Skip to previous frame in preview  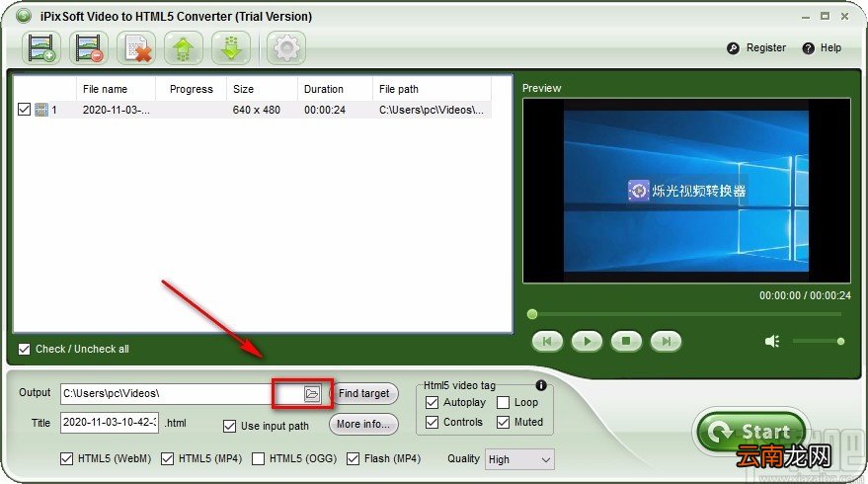click(x=547, y=341)
